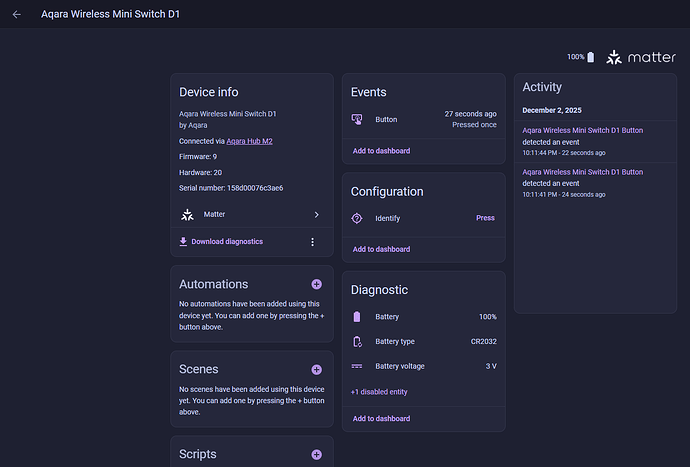This screenshot has height=467, width=690.
Task: Open the Button event entity icon
Action: pyautogui.click(x=357, y=119)
